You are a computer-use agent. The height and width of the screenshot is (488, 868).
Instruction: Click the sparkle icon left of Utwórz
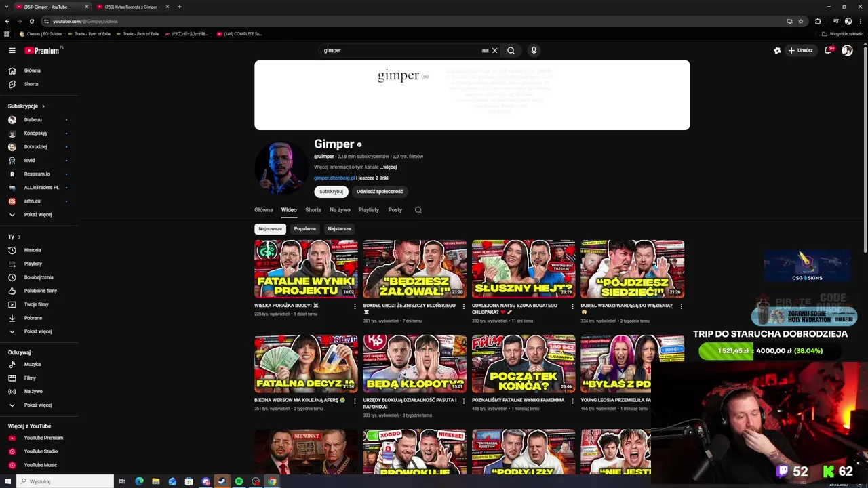point(777,50)
